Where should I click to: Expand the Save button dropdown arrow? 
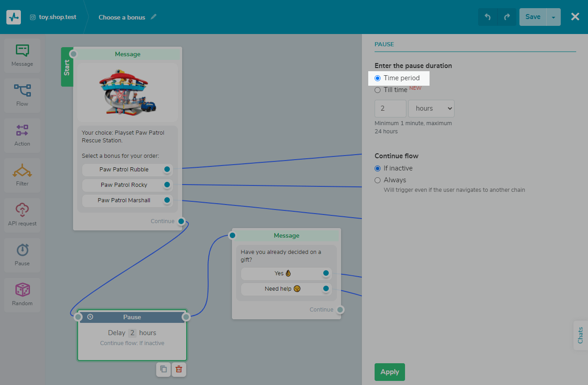[x=553, y=17]
